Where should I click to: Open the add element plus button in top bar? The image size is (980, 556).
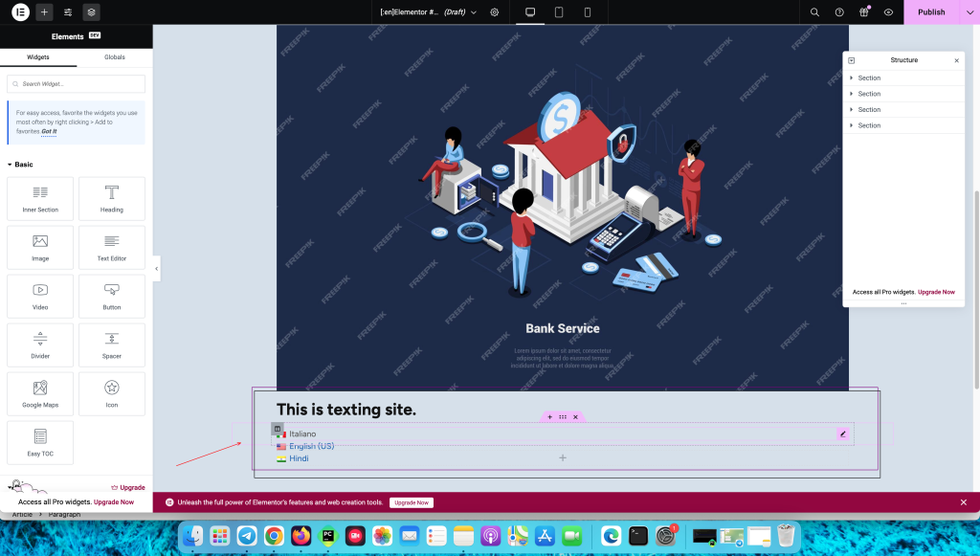(x=44, y=11)
